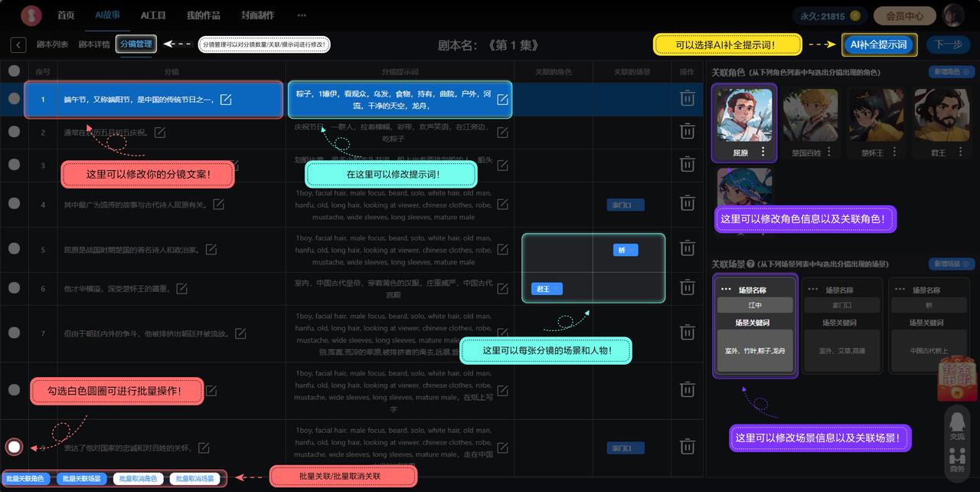Open the options menu of the 江中 scene card
980x492 pixels.
point(726,290)
